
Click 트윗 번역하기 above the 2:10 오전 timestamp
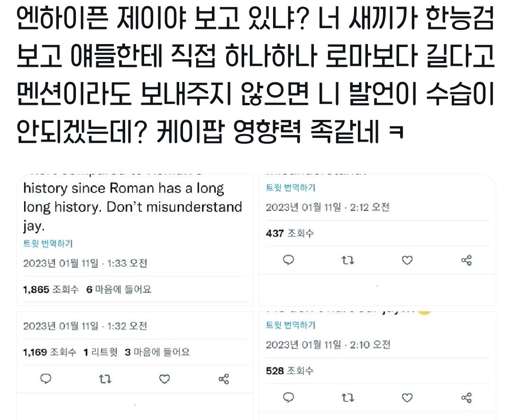[291, 325]
